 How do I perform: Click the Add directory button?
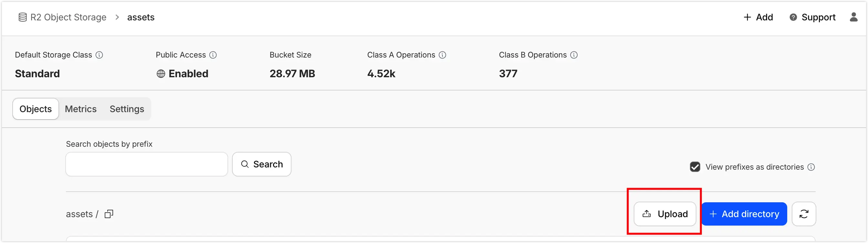(744, 214)
